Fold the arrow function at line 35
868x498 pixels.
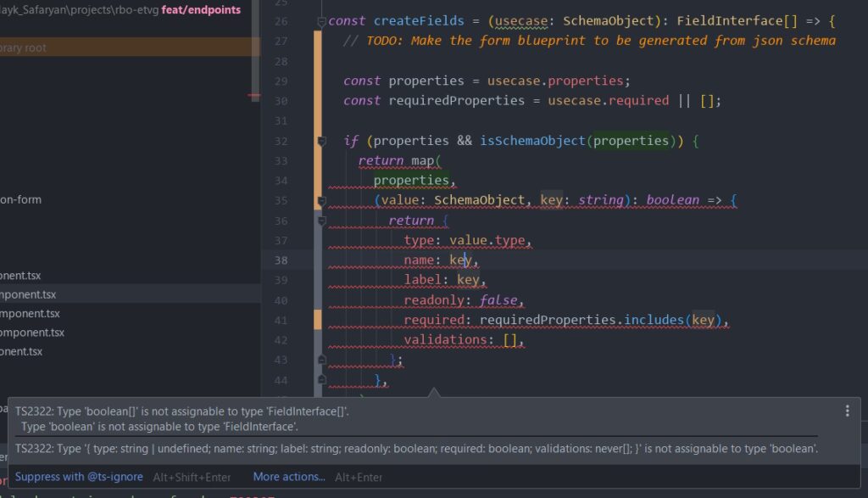pyautogui.click(x=321, y=201)
